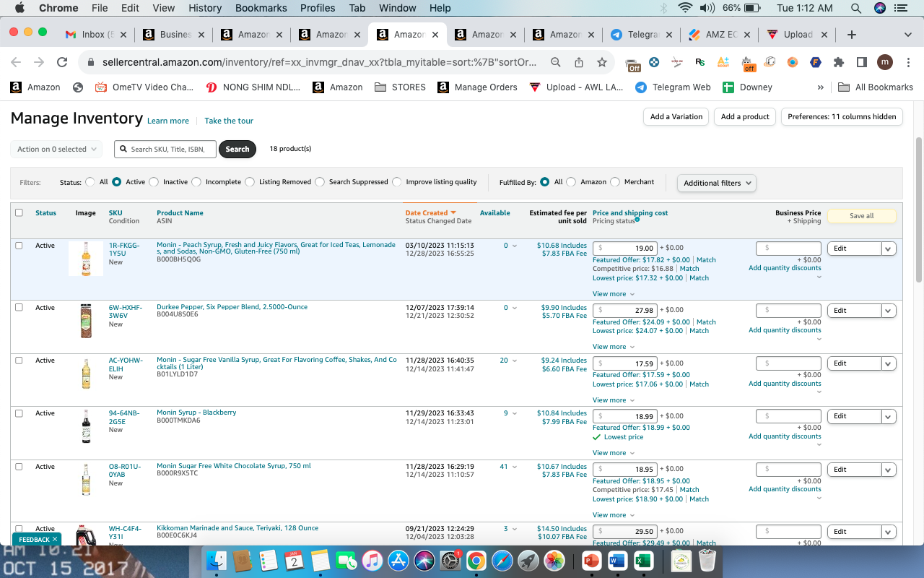Open the Chrome profile avatar 'm'

click(885, 62)
